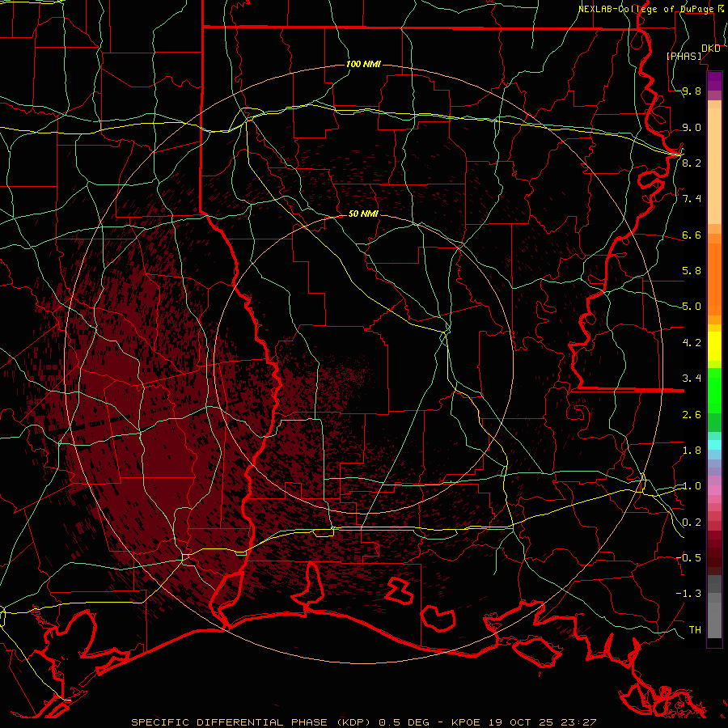Select the 1.0 value on the legend

(692, 485)
